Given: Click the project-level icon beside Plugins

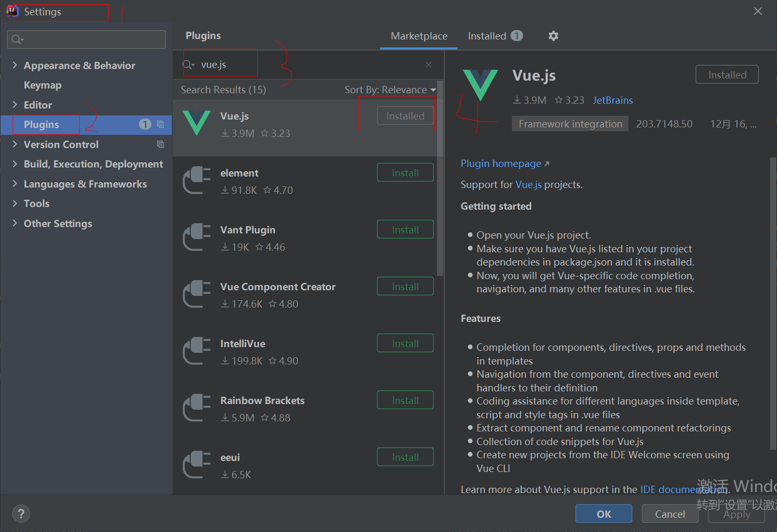Looking at the screenshot, I should [x=161, y=124].
